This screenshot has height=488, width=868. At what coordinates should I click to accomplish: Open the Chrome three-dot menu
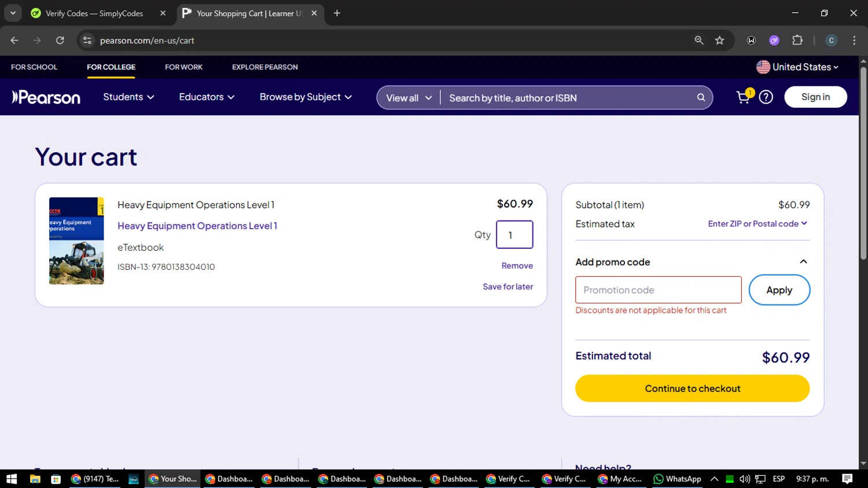tap(854, 41)
